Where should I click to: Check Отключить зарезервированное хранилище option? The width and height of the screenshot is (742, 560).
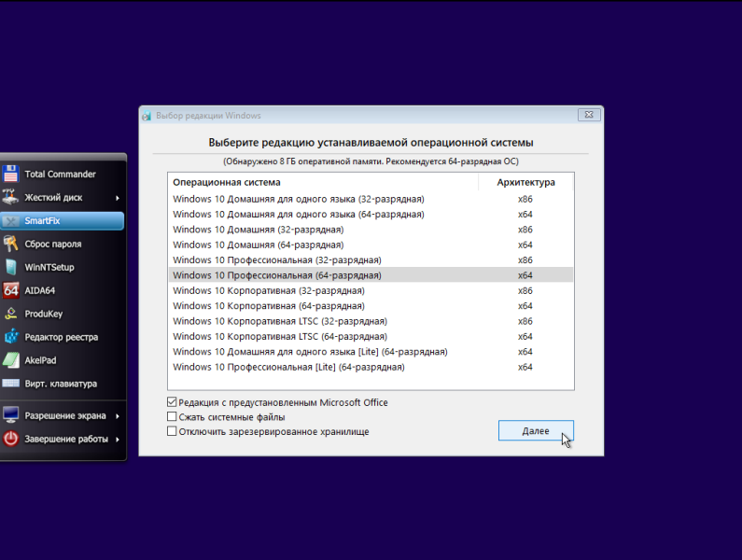tap(172, 431)
